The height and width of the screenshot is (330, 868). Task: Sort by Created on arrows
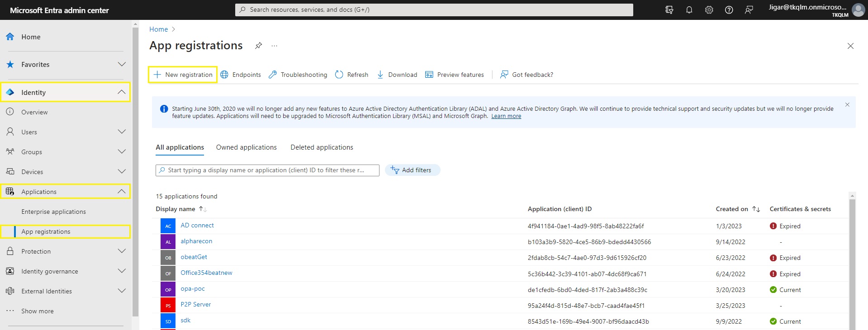(x=756, y=209)
